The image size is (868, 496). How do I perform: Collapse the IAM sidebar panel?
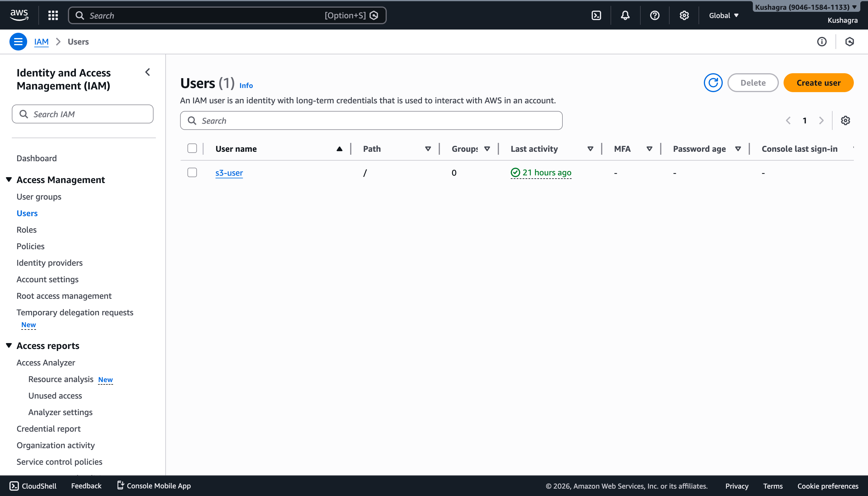click(148, 72)
